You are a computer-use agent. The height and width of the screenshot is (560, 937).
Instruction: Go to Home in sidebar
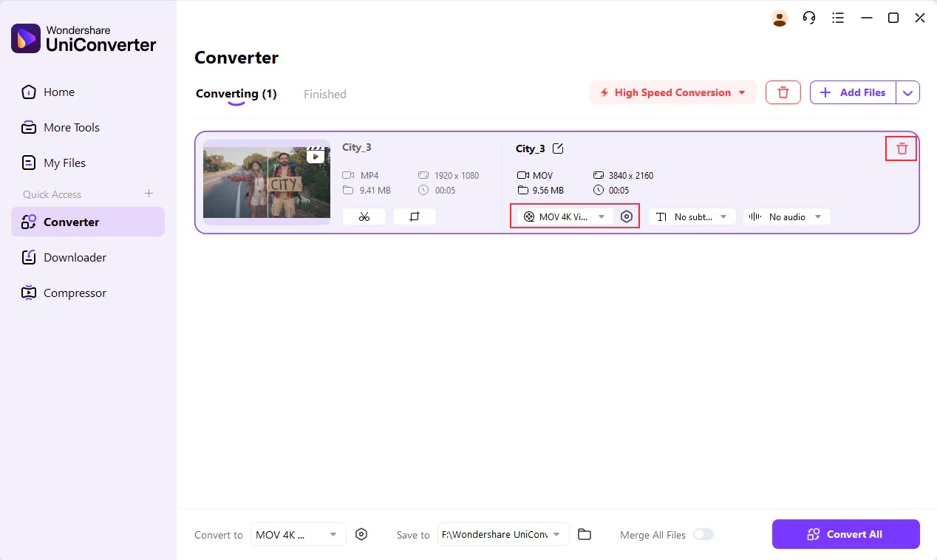88,92
